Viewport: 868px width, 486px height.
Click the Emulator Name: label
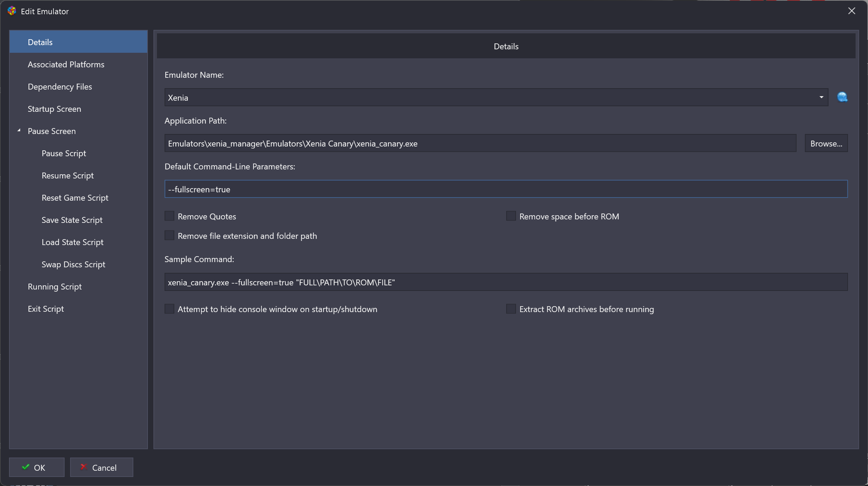click(x=194, y=75)
